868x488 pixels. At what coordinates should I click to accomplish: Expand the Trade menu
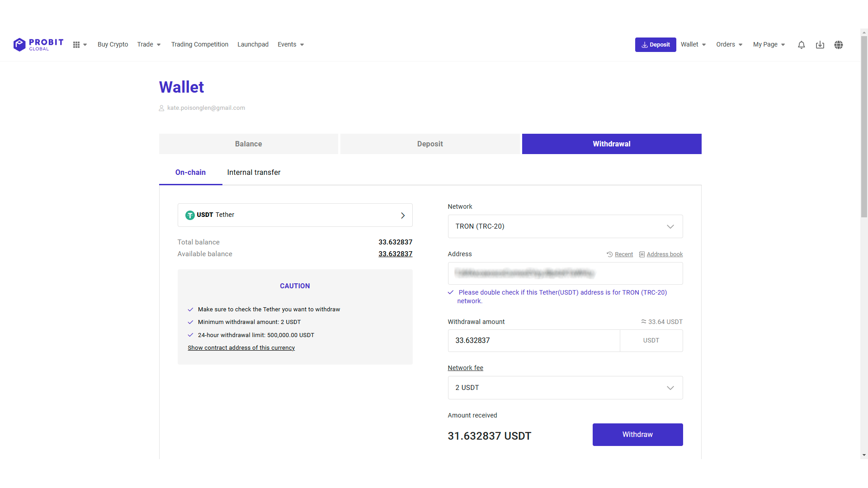coord(149,44)
